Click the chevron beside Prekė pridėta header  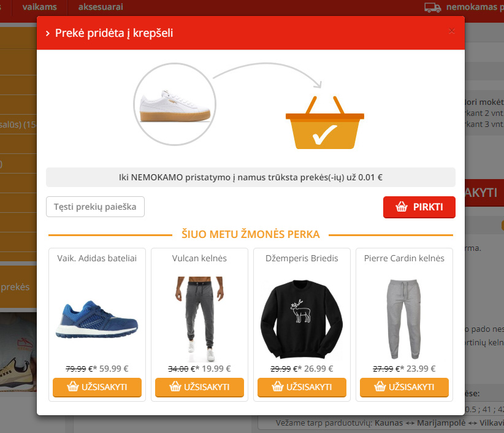(x=48, y=33)
